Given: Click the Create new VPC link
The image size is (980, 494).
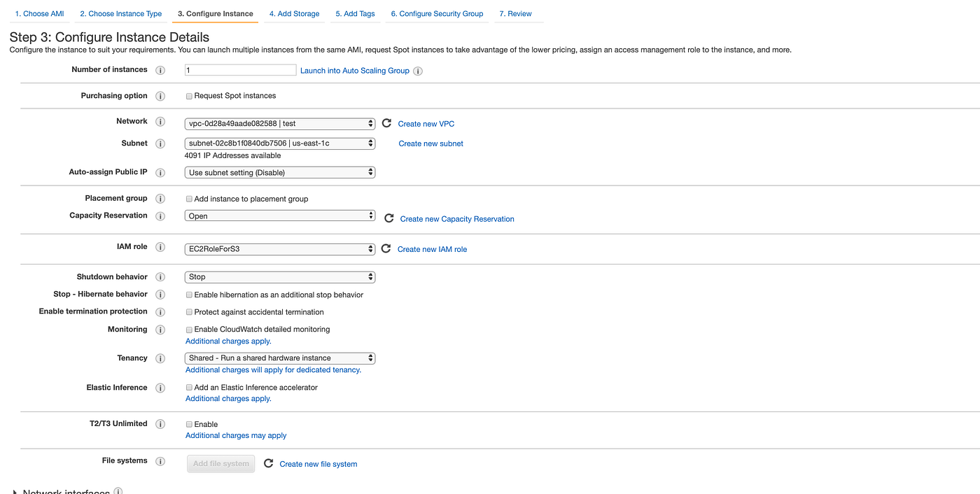Looking at the screenshot, I should point(426,124).
